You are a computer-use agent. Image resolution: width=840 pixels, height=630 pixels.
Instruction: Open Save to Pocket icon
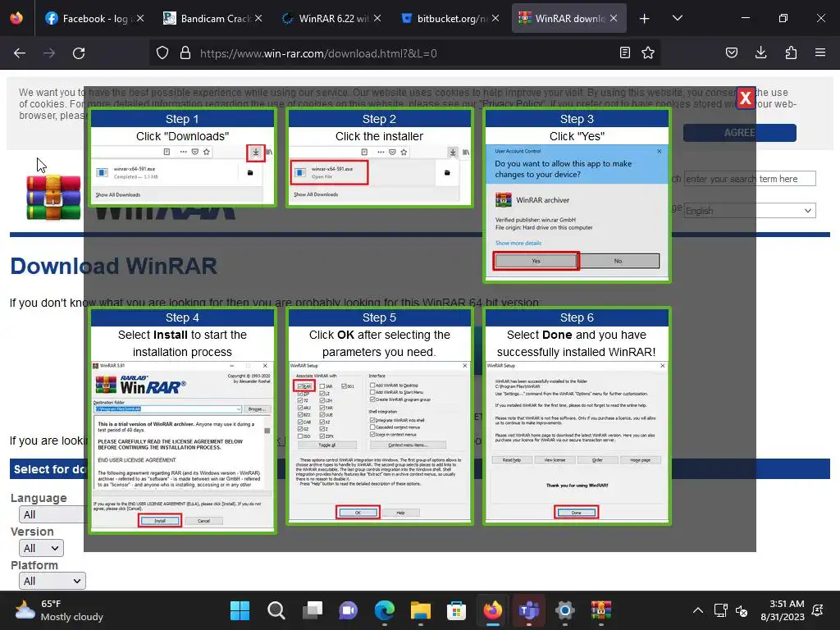[x=732, y=53]
